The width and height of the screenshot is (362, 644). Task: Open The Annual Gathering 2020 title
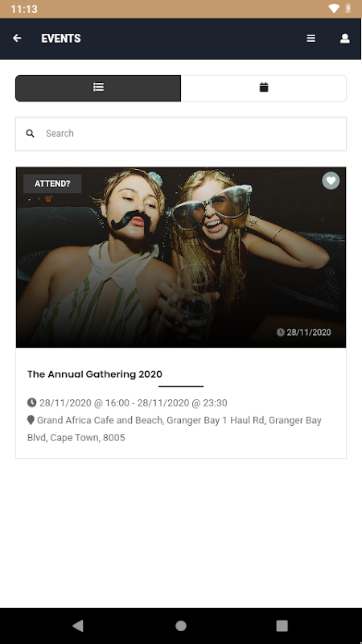pyautogui.click(x=95, y=374)
